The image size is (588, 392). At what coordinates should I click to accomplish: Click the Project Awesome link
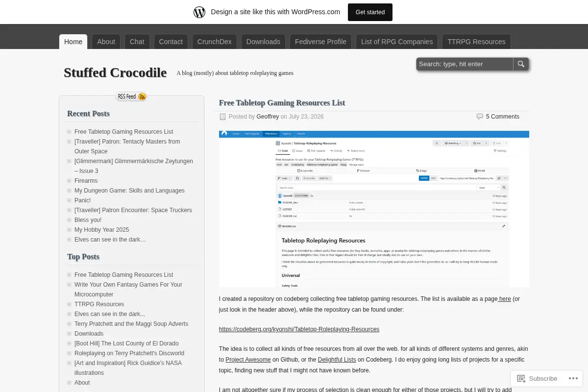[248, 360]
